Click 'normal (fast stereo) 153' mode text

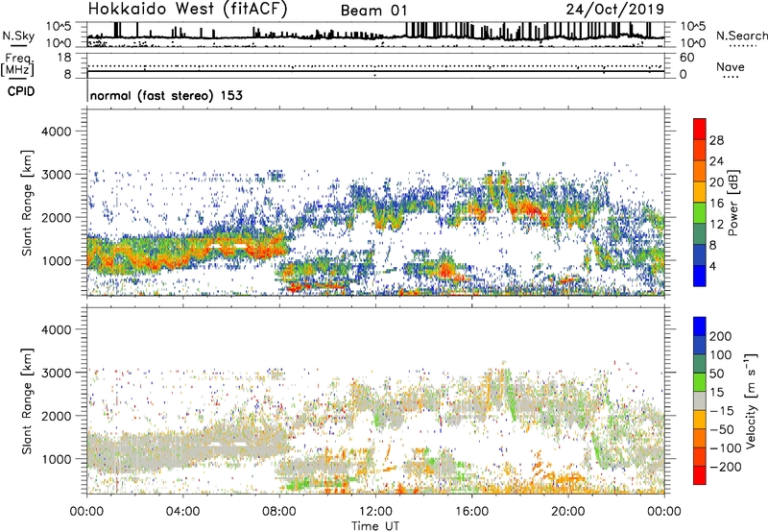[x=166, y=95]
